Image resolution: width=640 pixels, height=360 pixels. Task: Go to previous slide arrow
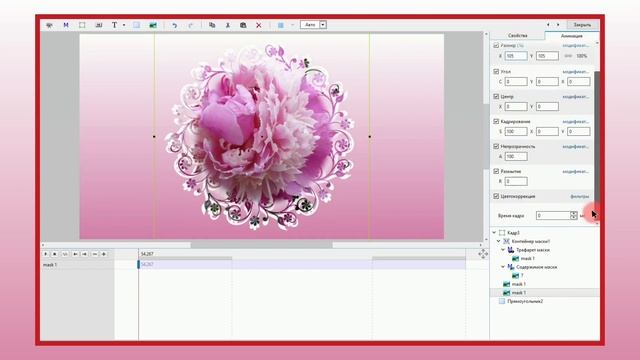click(x=548, y=25)
